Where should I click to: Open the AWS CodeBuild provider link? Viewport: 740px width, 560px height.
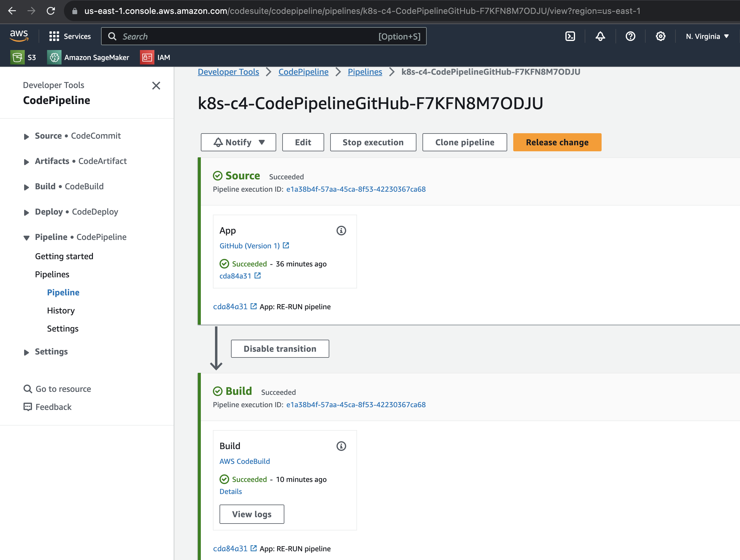tap(245, 461)
